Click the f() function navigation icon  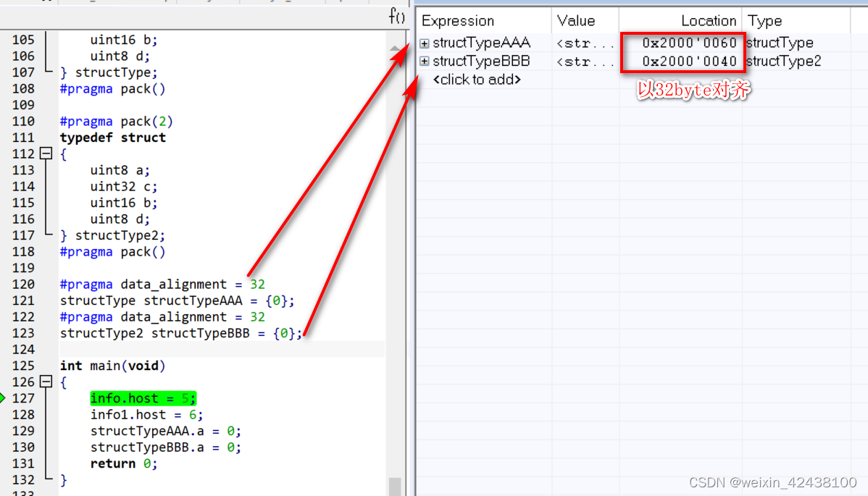pos(396,16)
